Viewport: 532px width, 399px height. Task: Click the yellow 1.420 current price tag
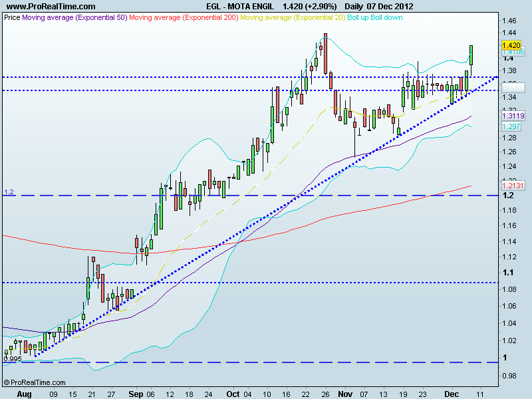pos(511,45)
